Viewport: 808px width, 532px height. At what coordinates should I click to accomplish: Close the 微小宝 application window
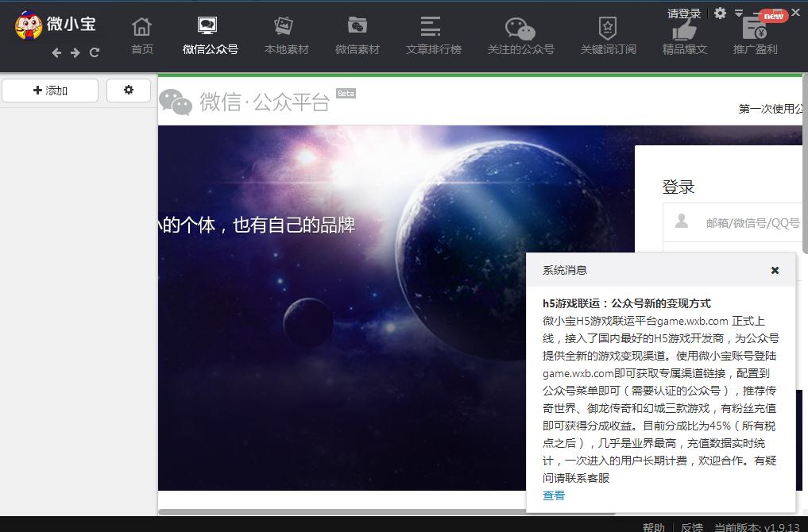pos(795,13)
